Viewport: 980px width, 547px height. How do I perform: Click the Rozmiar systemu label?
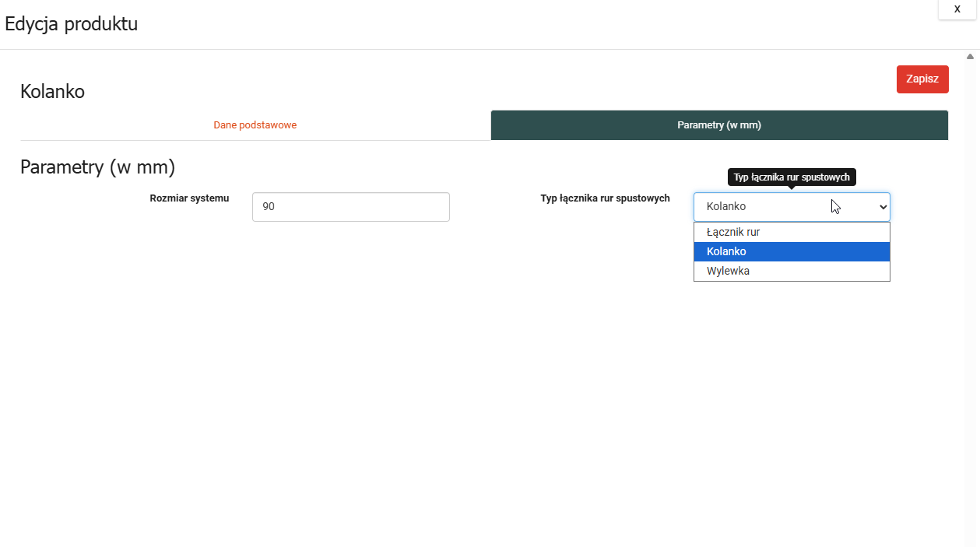click(189, 198)
